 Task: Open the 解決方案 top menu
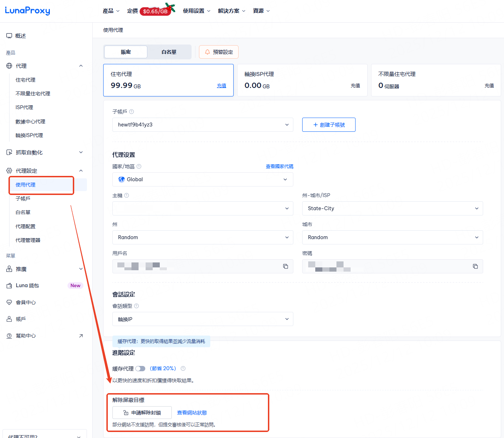[x=232, y=11]
